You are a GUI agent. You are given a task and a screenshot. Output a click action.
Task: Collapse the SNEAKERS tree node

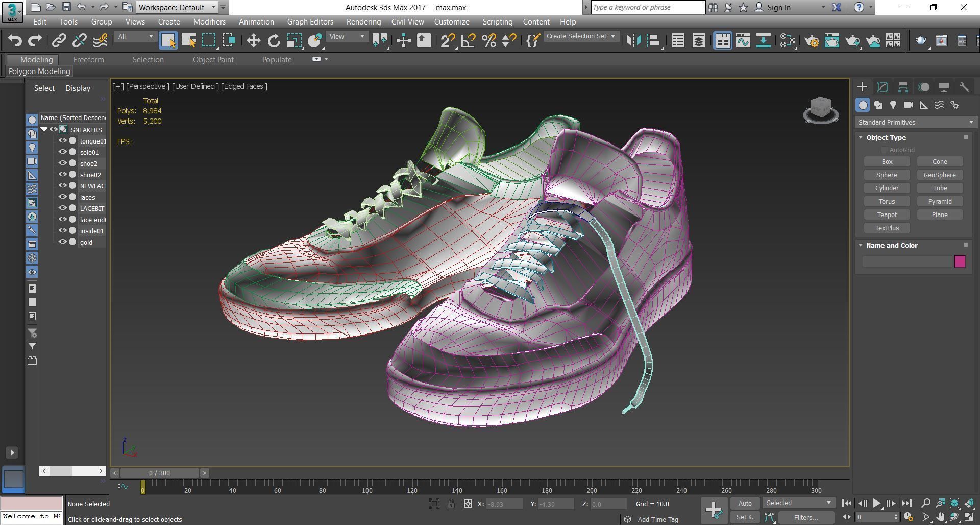click(x=44, y=129)
